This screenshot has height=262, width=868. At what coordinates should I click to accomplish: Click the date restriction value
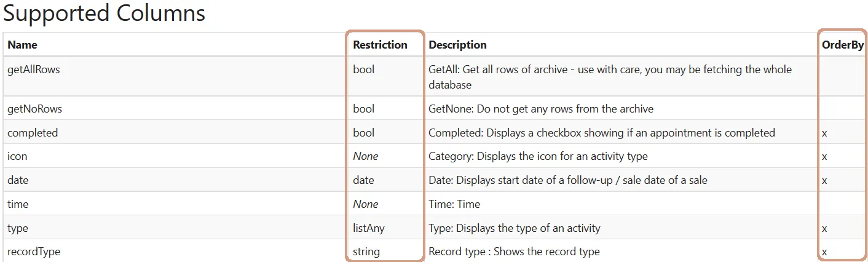point(363,180)
